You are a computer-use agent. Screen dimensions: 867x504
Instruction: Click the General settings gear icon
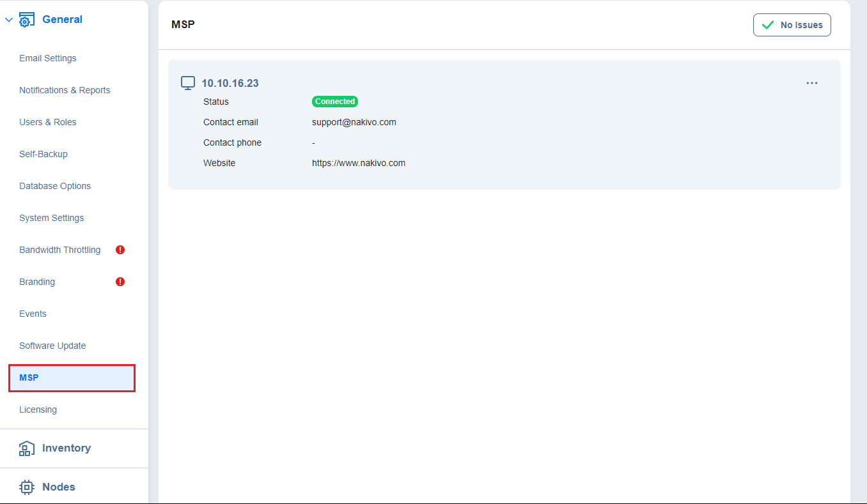(26, 20)
